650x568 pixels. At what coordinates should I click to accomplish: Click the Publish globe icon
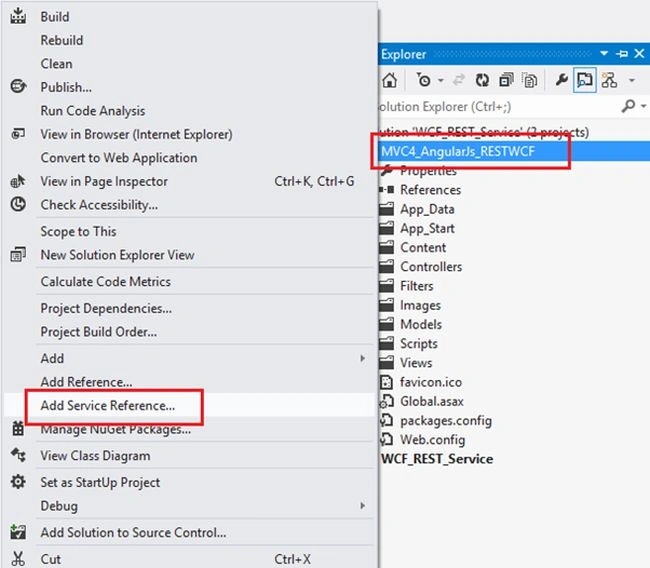(x=18, y=86)
